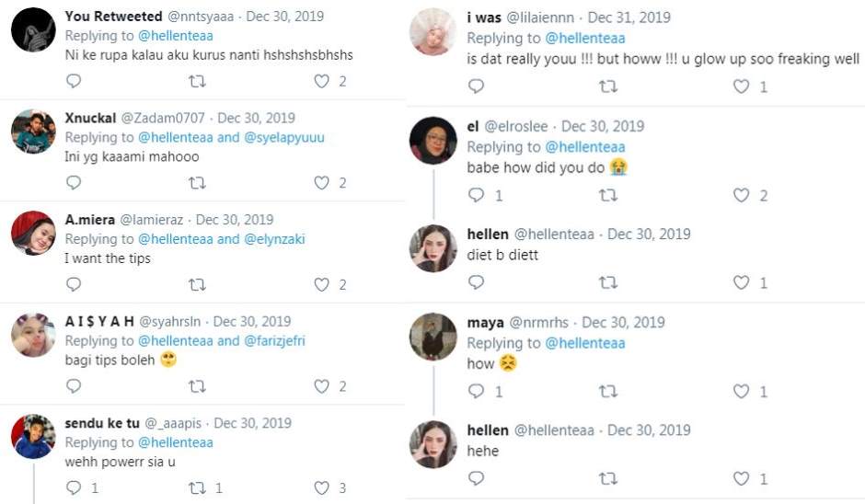
Task: Click @hellenteaa link in maya's reply
Action: pyautogui.click(x=585, y=343)
